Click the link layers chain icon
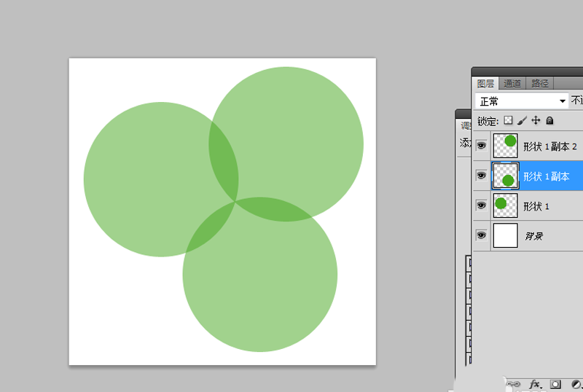The width and height of the screenshot is (583, 392). point(514,383)
